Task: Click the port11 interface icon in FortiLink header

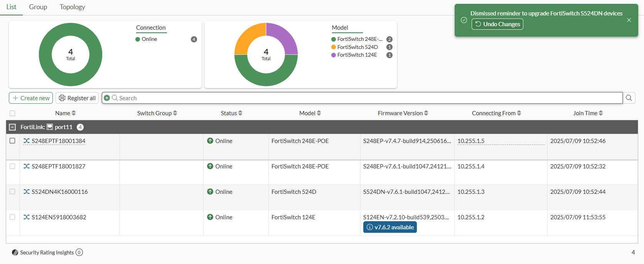Action: [x=50, y=127]
